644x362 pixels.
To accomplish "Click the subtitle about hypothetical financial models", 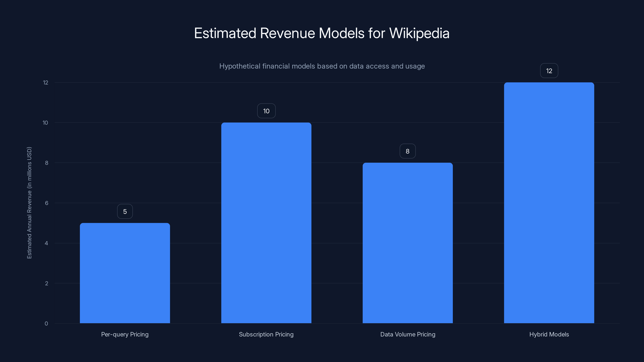I will 322,66.
